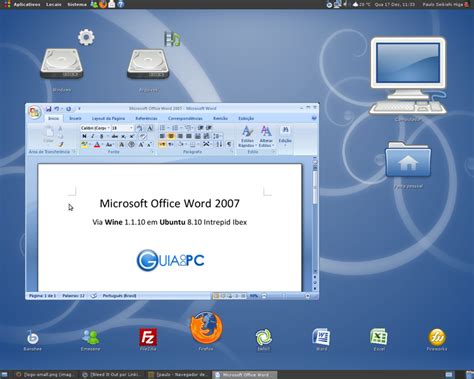Open the Computador icon on the desktop
The width and height of the screenshot is (474, 379).
pyautogui.click(x=408, y=76)
